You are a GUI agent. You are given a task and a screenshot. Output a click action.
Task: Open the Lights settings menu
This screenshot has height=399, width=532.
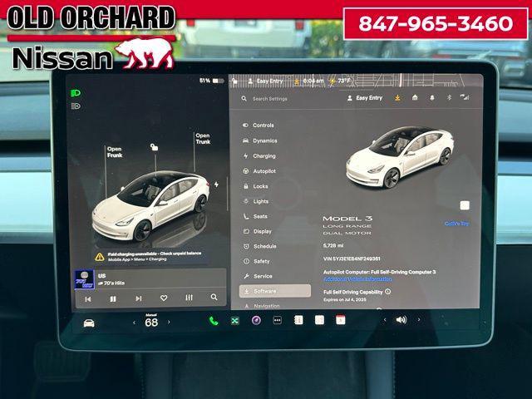[x=256, y=201]
